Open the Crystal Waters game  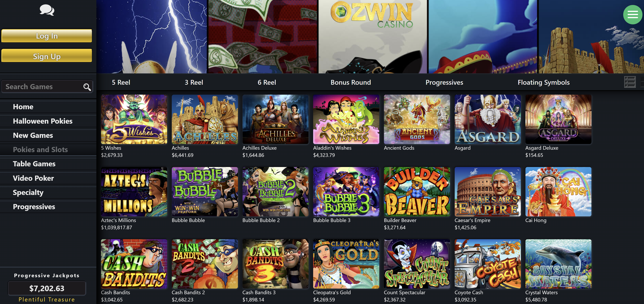[x=558, y=264]
